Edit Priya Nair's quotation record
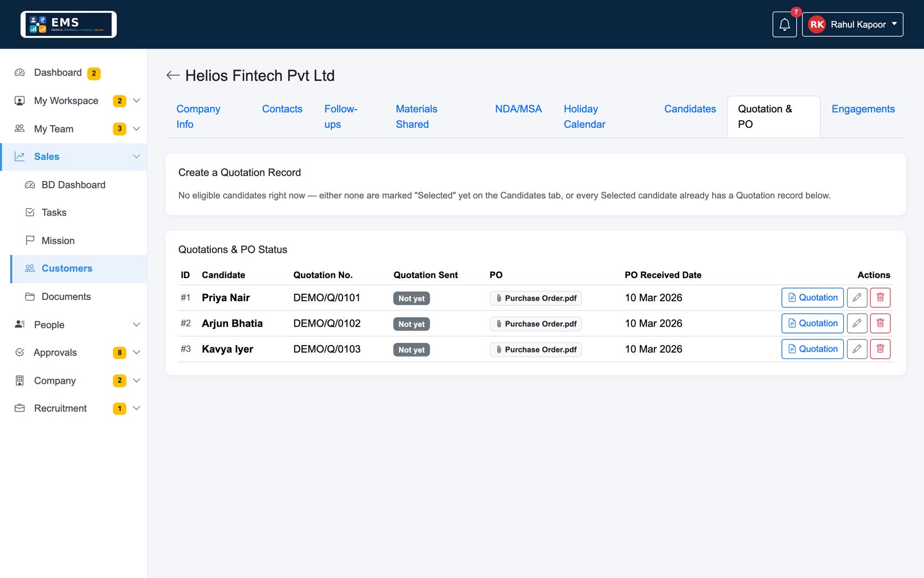Screen dimensions: 924x578 pyautogui.click(x=857, y=298)
